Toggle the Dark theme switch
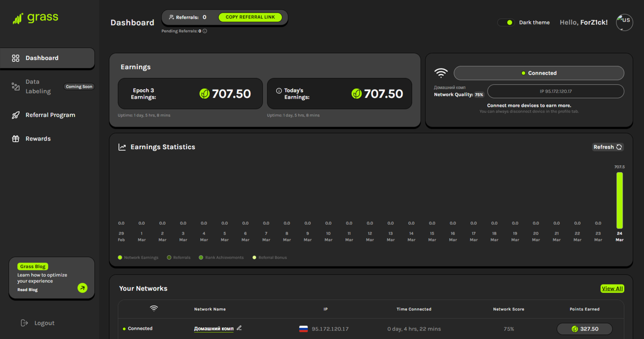 pyautogui.click(x=506, y=23)
